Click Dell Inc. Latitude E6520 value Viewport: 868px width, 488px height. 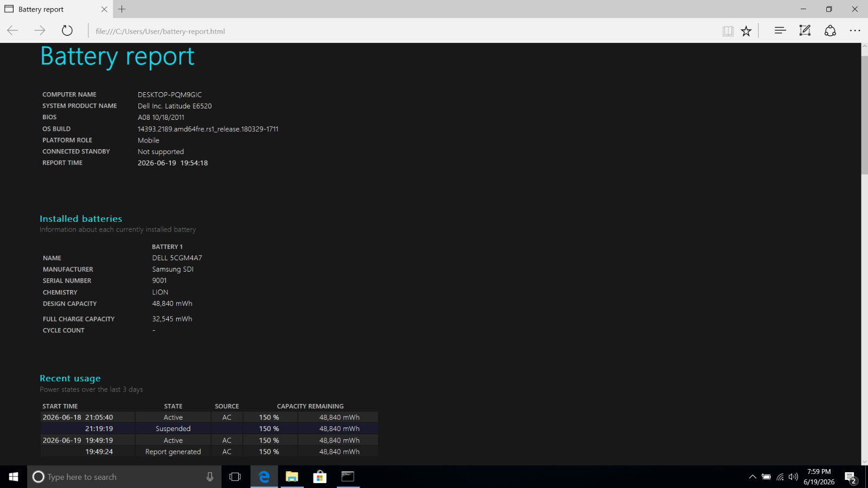175,106
